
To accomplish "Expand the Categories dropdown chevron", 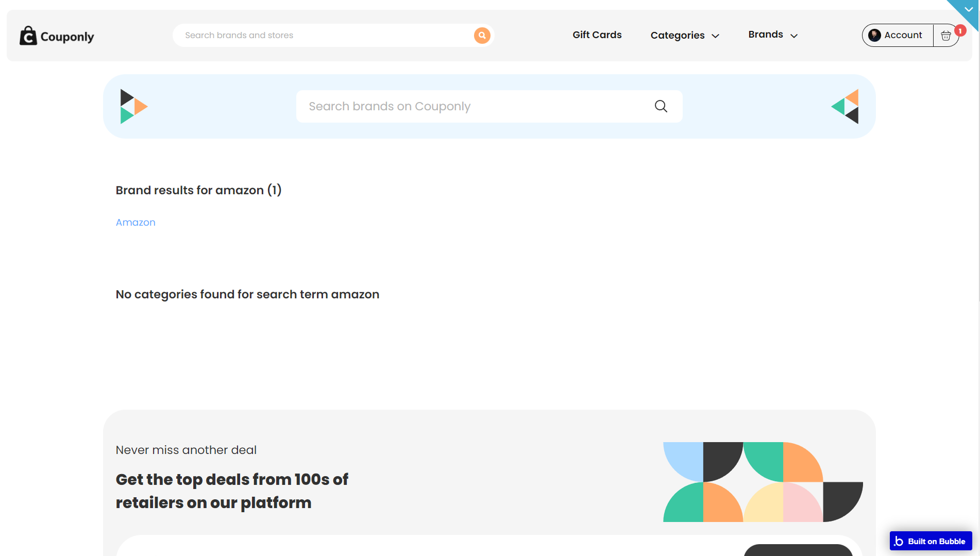I will point(715,36).
